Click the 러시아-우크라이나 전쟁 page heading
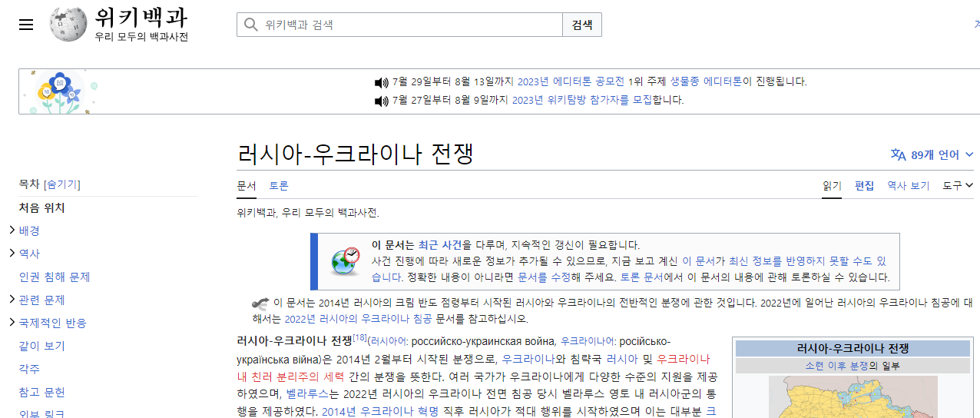The image size is (980, 418). click(x=355, y=154)
